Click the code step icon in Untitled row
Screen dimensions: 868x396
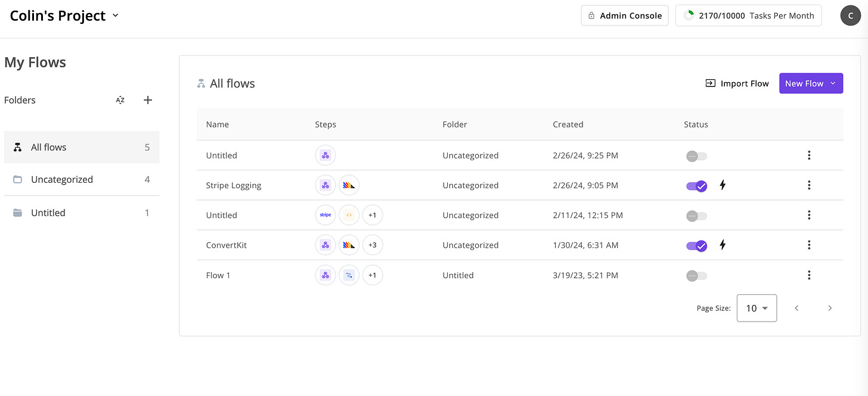(349, 215)
